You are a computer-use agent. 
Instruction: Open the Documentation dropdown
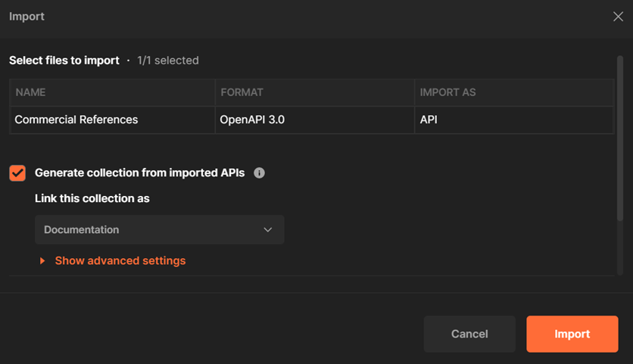point(160,229)
